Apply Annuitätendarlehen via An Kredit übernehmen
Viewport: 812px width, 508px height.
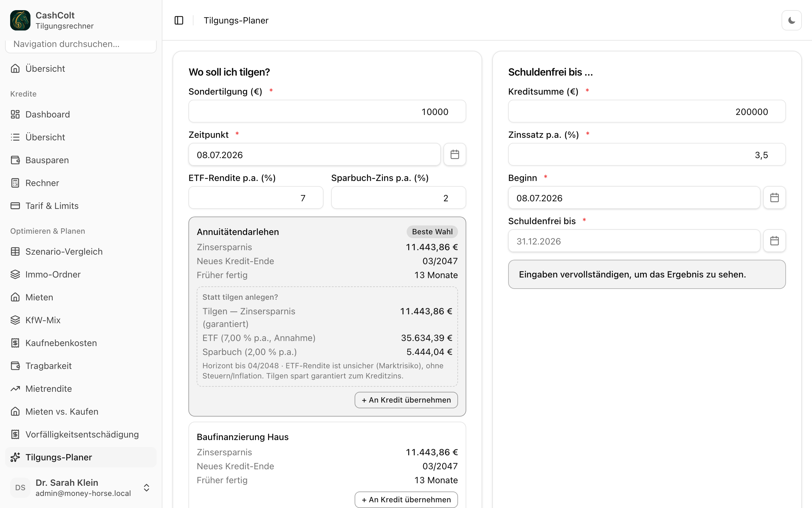[406, 400]
